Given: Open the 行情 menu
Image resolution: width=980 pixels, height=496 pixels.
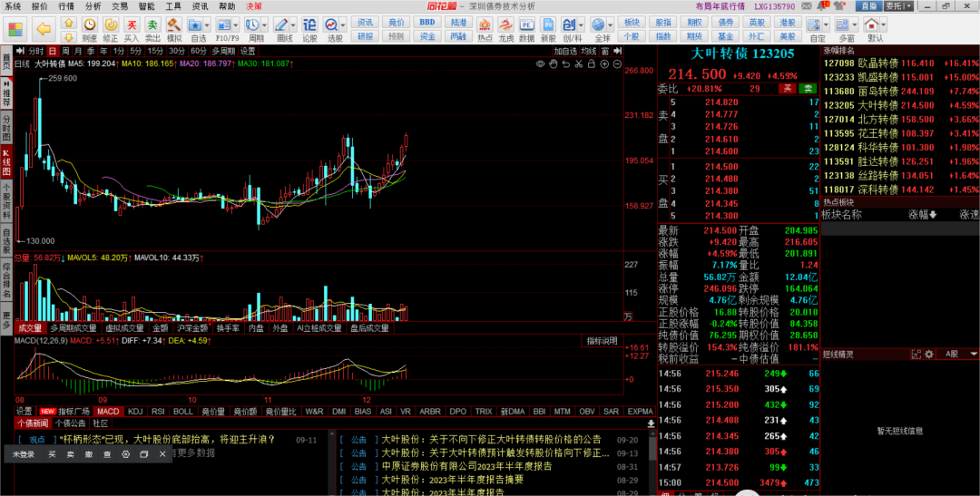Looking at the screenshot, I should pyautogui.click(x=66, y=6).
